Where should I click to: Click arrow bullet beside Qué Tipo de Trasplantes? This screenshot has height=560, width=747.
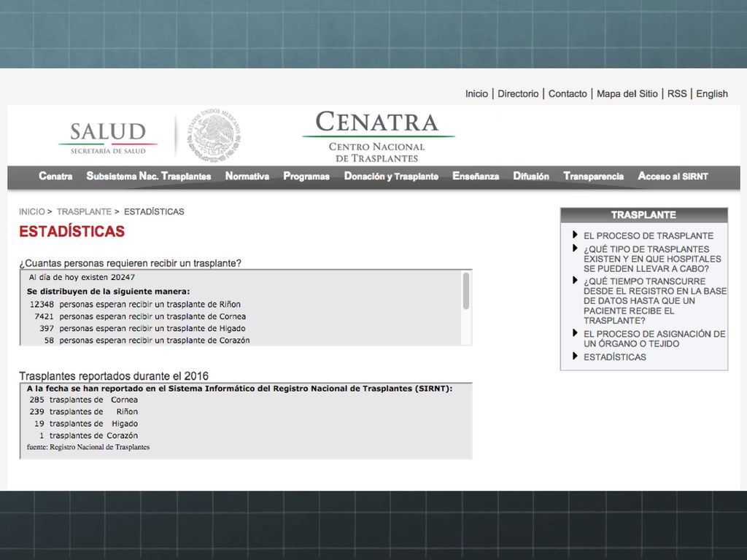[x=575, y=248]
